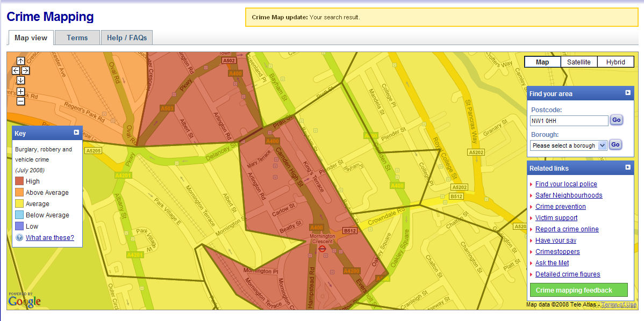Viewport: 644px width, 321px height.
Task: Zoom in the map with plus button
Action: coord(20,92)
